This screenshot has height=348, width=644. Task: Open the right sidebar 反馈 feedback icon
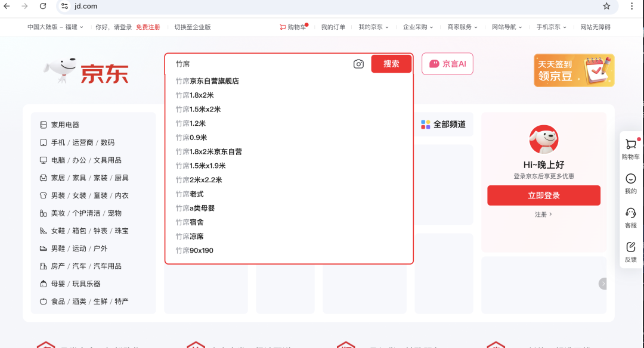tap(630, 247)
